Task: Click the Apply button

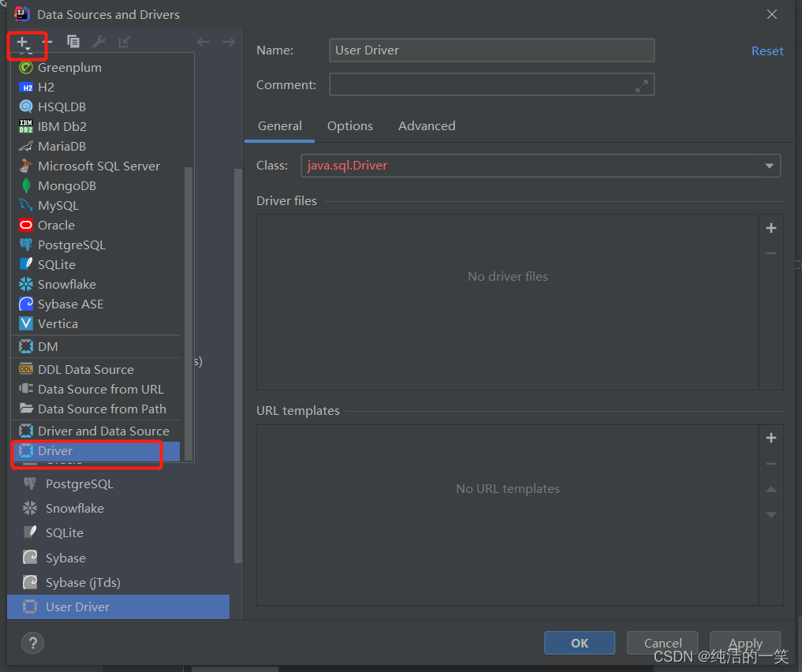Action: tap(745, 643)
